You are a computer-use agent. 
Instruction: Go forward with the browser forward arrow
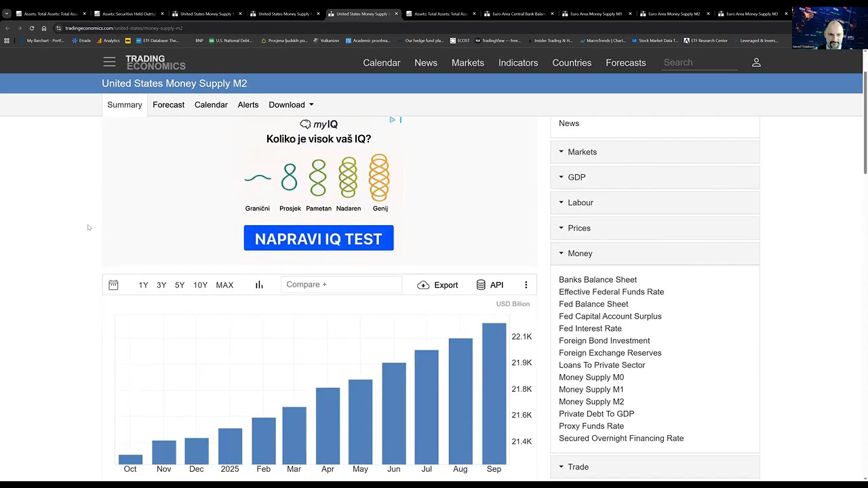[x=19, y=28]
